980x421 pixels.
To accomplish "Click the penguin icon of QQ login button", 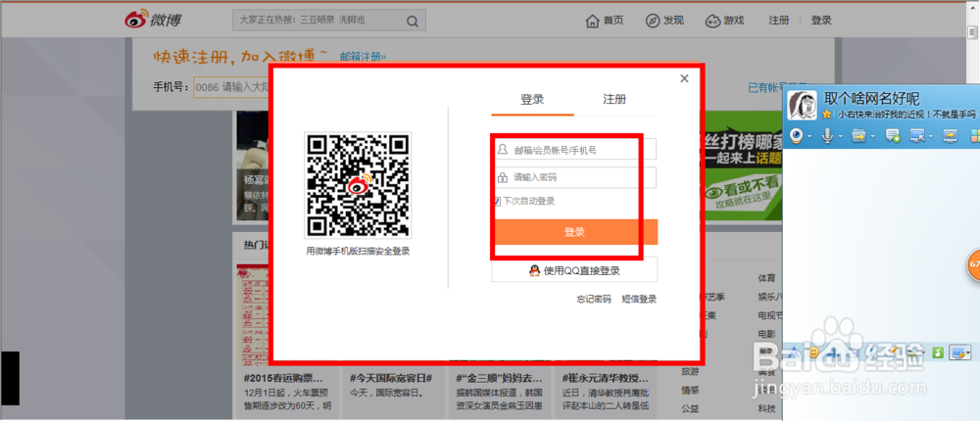I will point(534,270).
